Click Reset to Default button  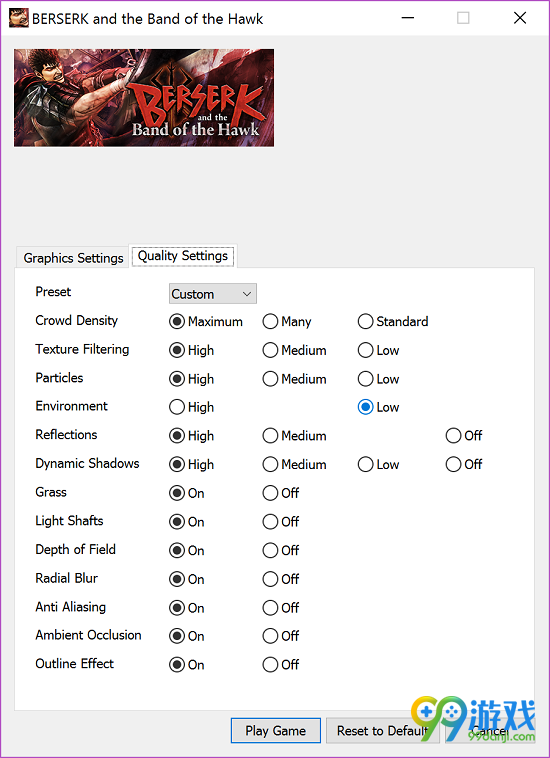tap(382, 730)
